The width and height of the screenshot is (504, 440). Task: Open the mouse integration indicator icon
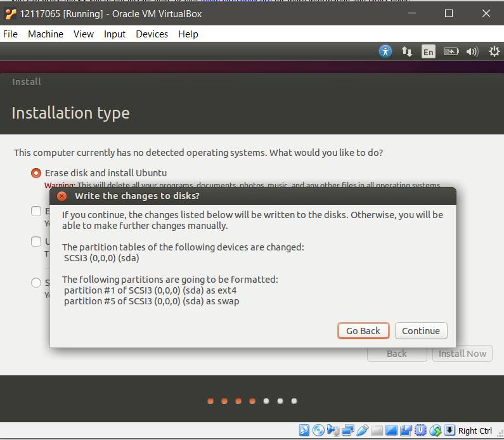[x=436, y=430]
